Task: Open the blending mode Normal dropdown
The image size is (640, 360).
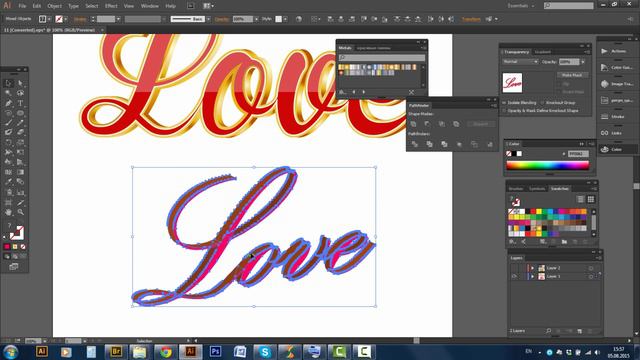Action: tap(520, 62)
